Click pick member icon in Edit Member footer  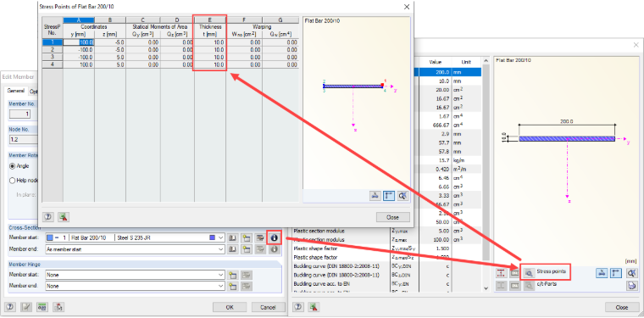[x=58, y=307]
